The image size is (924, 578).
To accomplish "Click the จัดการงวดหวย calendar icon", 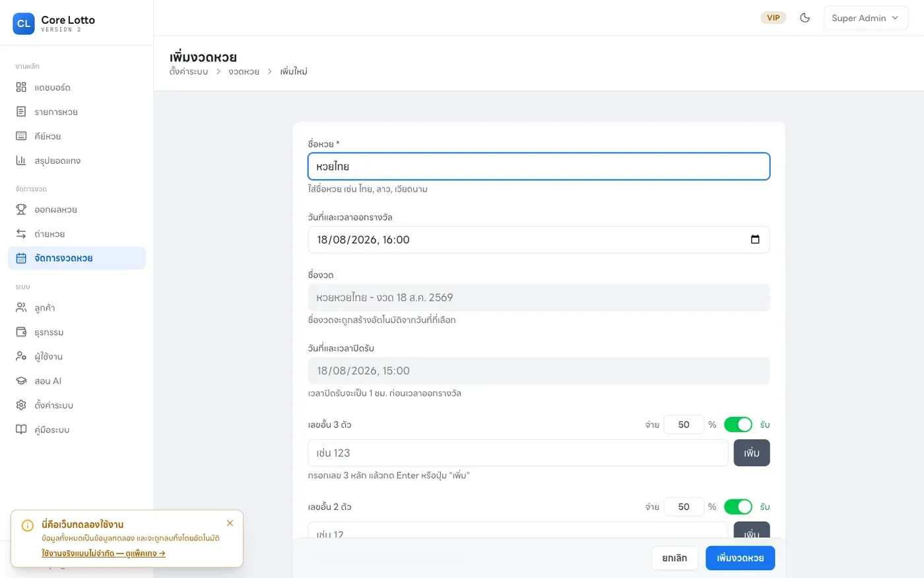I will [x=21, y=258].
